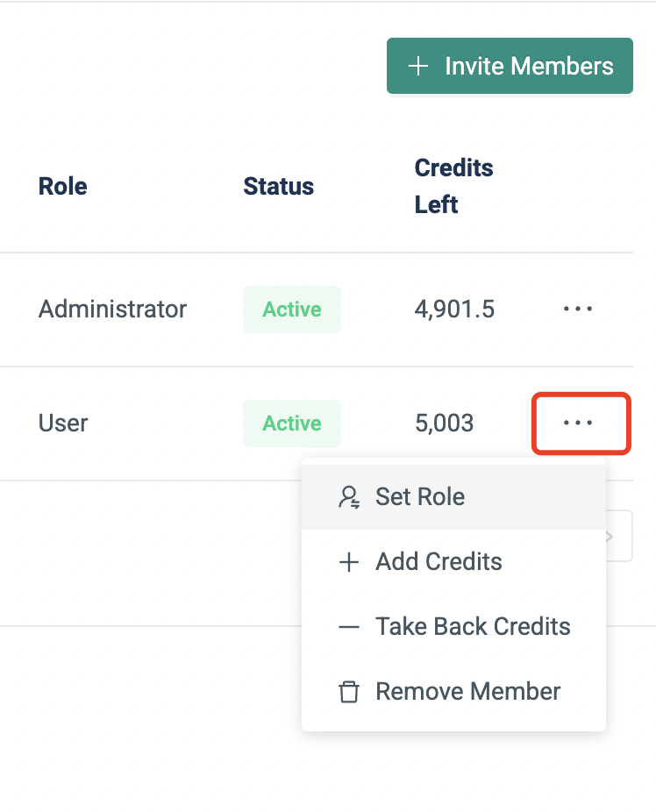Screen dimensions: 656x812
Task: Click the minus icon beside Take Back Credits
Action: [348, 627]
